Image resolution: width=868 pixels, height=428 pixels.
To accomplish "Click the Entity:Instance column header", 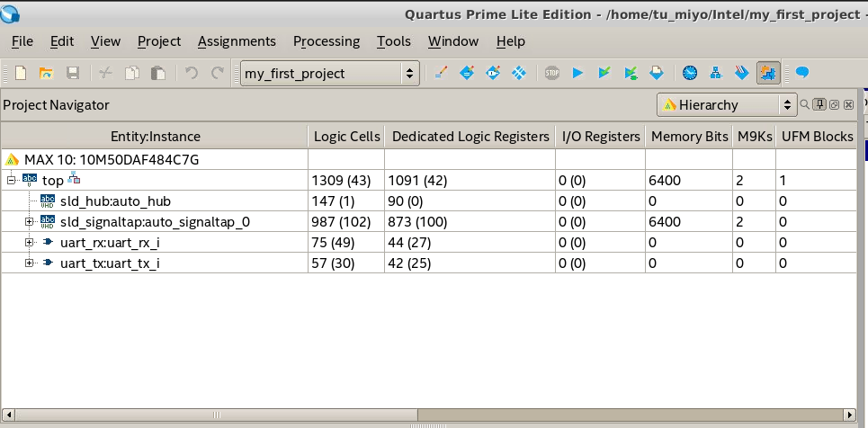I will pyautogui.click(x=155, y=136).
